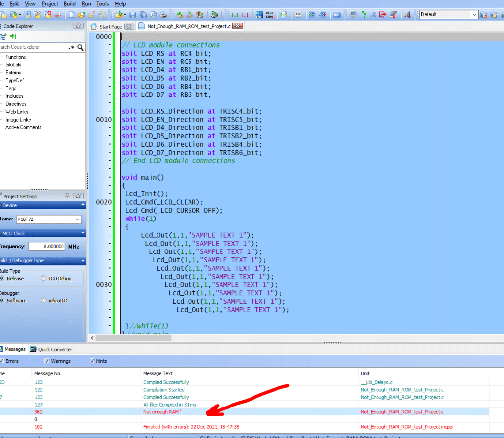Click the Save File floppy icon
This screenshot has width=504, height=438.
click(x=133, y=15)
